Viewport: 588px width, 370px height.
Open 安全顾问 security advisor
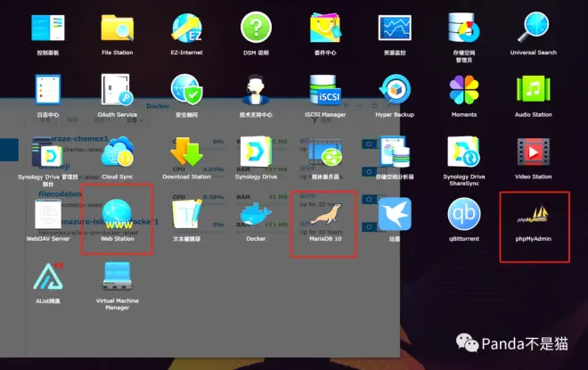pyautogui.click(x=187, y=90)
